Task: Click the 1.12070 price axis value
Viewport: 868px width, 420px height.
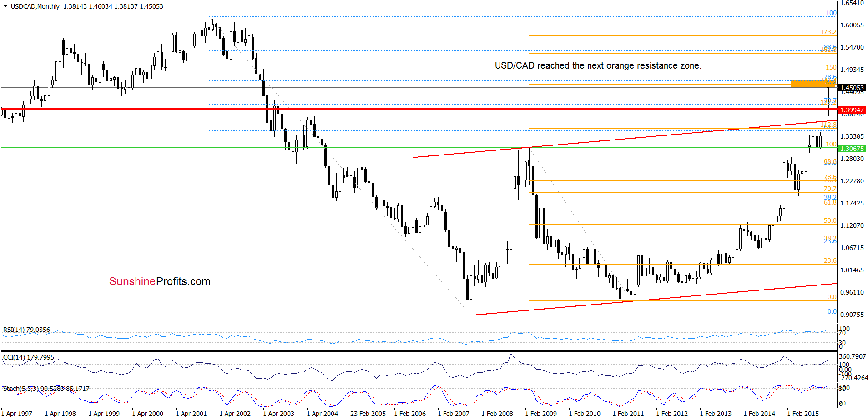Action: pos(852,225)
